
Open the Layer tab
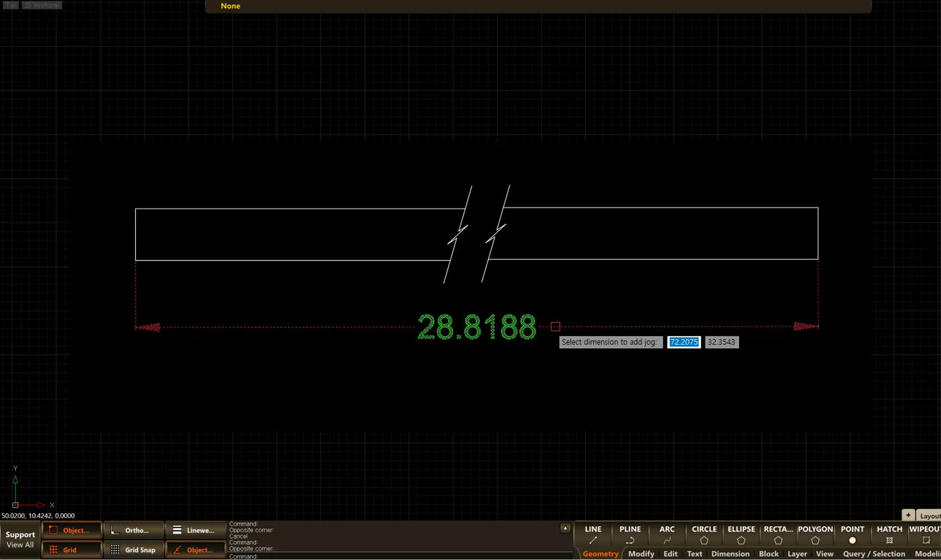[x=797, y=553]
